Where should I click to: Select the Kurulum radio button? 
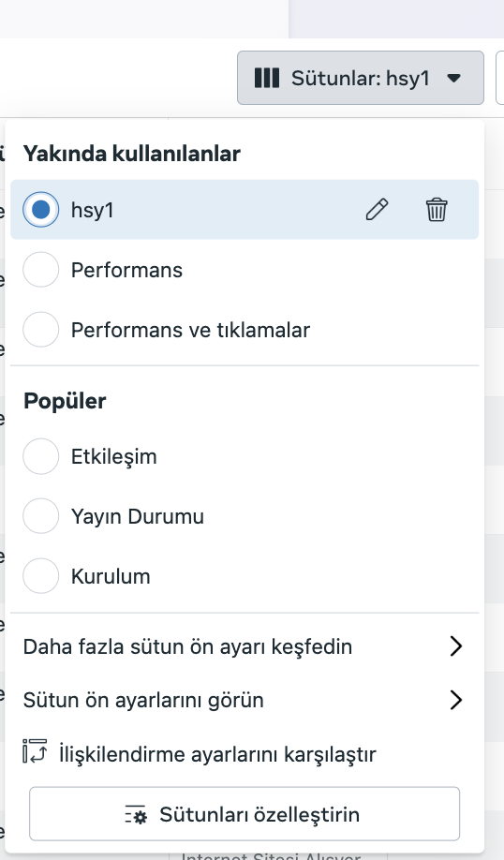[40, 576]
